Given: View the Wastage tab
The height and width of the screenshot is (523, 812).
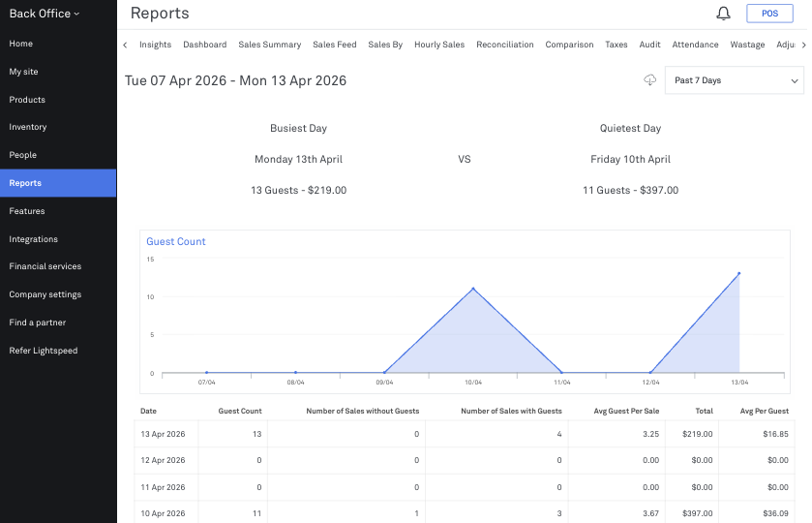Looking at the screenshot, I should [747, 45].
